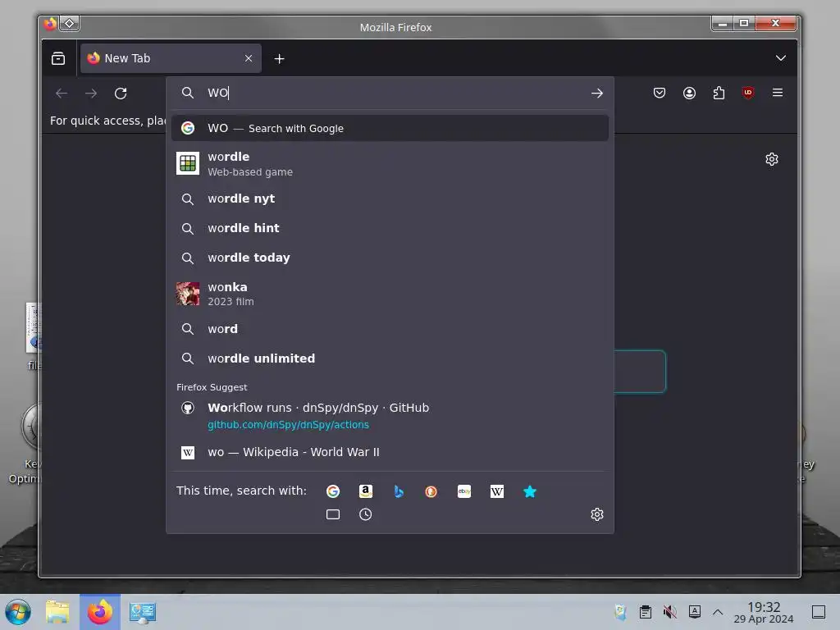Open system settings taskbar icon

(143, 612)
